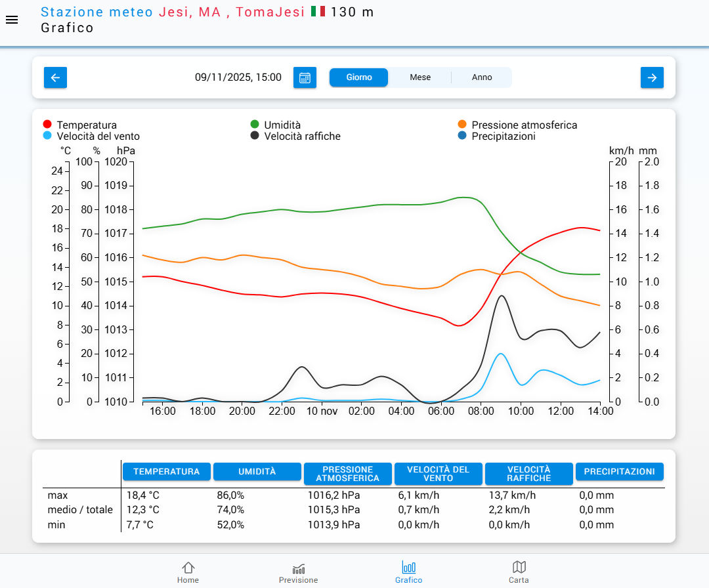Open the hamburger menu
Viewport: 709px width, 588px height.
point(12,20)
